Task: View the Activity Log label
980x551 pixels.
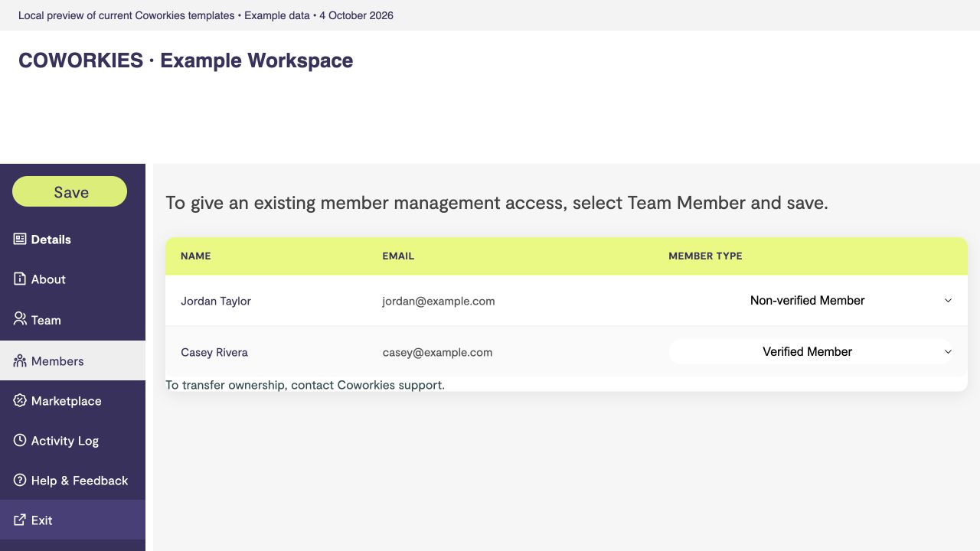Action: 65,441
